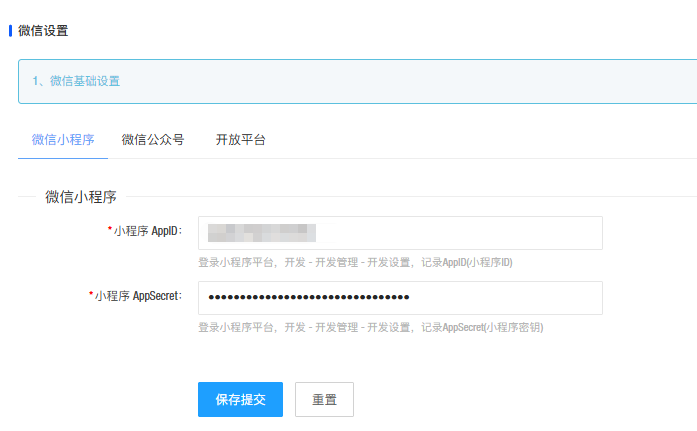Click the 微信小程序 section legend
Image resolution: width=697 pixels, height=431 pixels.
click(81, 197)
